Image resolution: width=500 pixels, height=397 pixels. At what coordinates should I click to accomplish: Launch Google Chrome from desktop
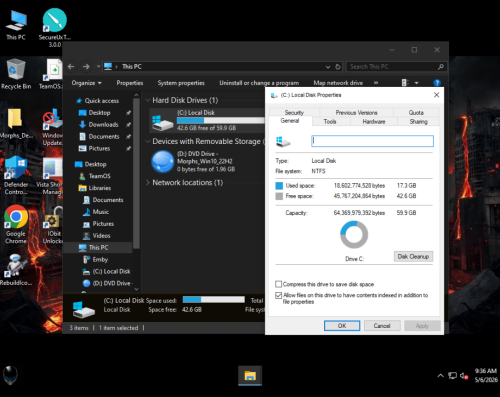(16, 224)
